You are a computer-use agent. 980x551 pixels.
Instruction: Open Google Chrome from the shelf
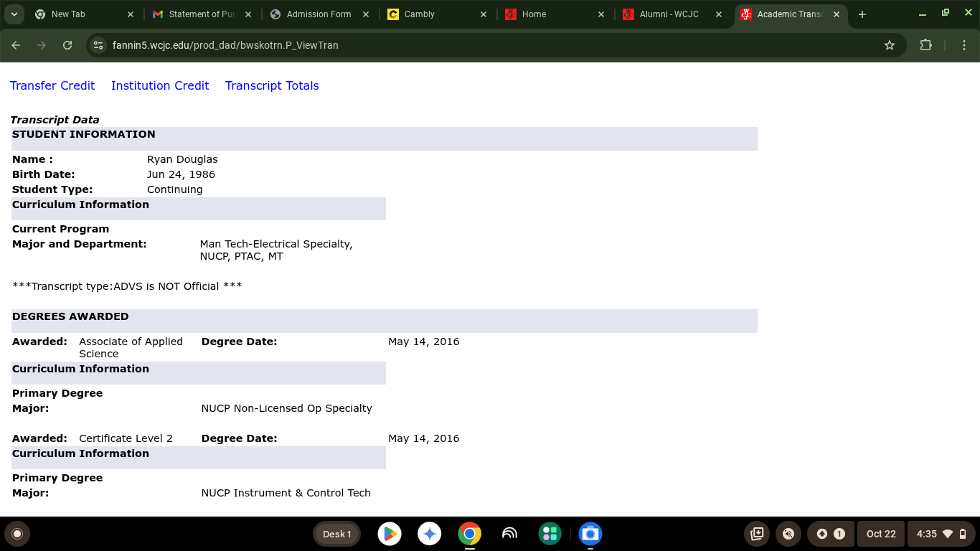[470, 534]
